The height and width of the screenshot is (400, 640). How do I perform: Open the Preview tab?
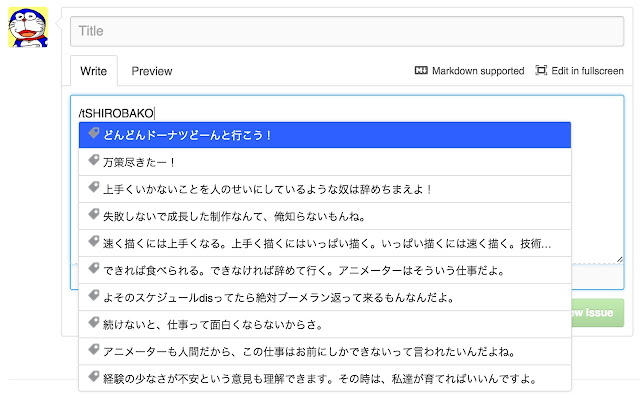click(152, 71)
